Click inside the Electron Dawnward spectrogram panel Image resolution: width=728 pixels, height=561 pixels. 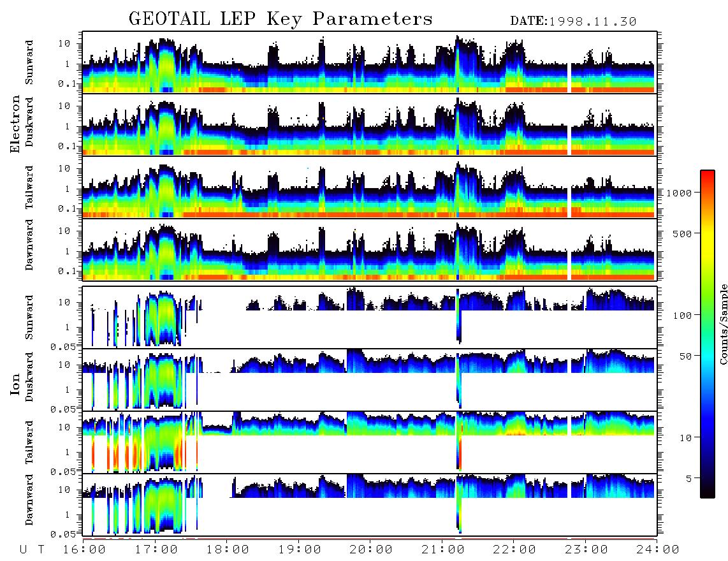[x=370, y=249]
